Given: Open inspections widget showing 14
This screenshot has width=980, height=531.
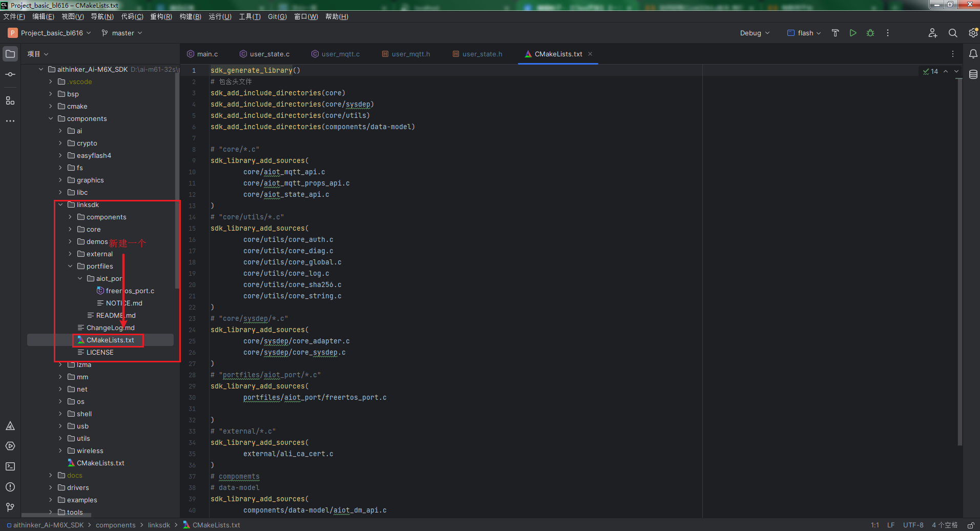Looking at the screenshot, I should coord(930,71).
